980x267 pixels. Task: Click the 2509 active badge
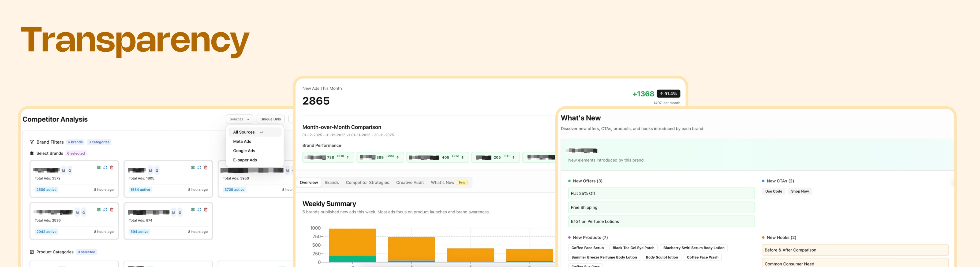coord(46,189)
